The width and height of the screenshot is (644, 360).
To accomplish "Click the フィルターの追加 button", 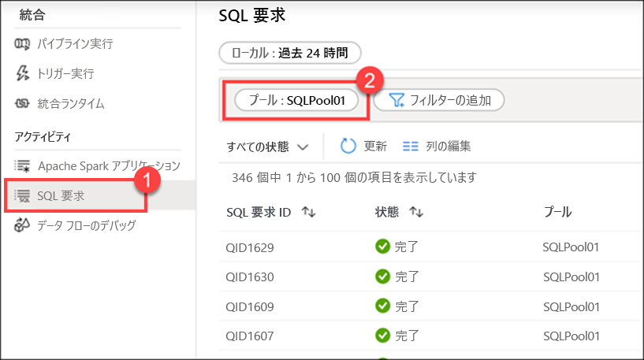I will tap(438, 100).
